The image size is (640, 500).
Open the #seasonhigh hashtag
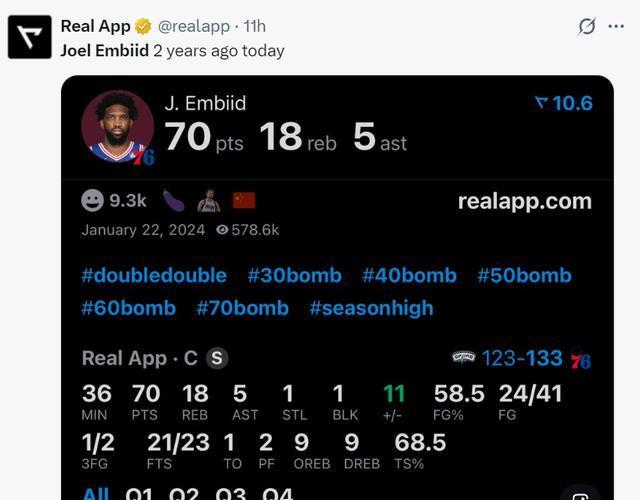371,308
